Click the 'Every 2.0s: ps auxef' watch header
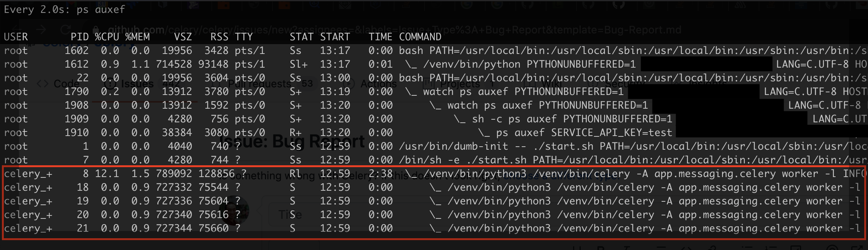The width and height of the screenshot is (868, 250). click(x=64, y=10)
